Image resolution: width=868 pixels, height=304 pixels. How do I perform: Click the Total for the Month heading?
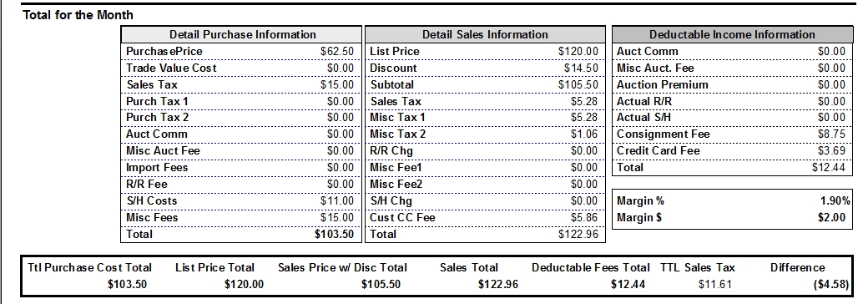tap(78, 15)
